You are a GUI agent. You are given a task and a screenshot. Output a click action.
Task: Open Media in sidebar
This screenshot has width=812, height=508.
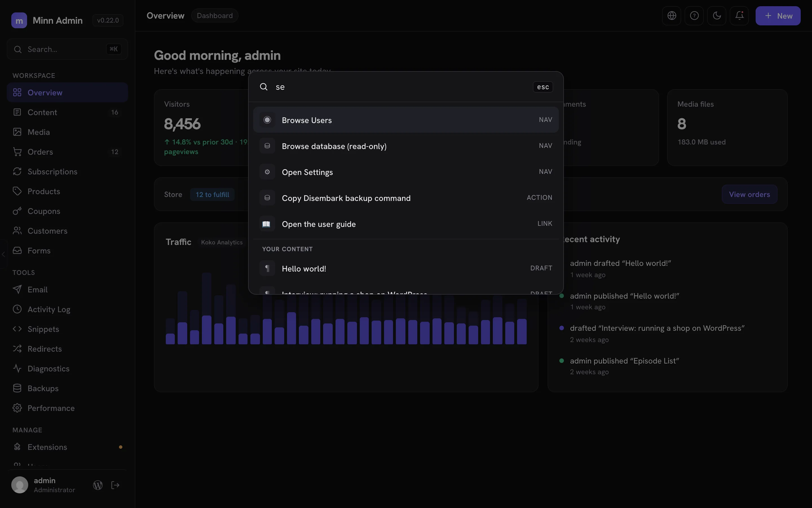(67, 132)
